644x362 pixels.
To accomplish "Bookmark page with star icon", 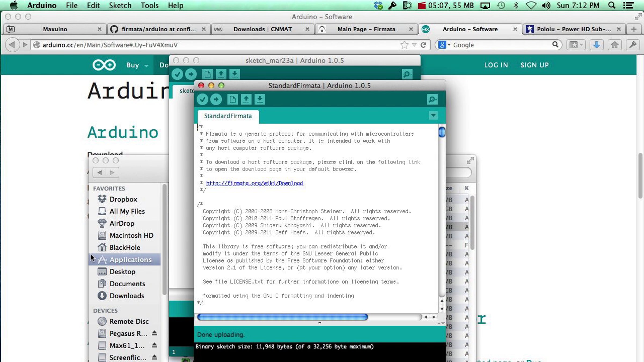I will 404,45.
